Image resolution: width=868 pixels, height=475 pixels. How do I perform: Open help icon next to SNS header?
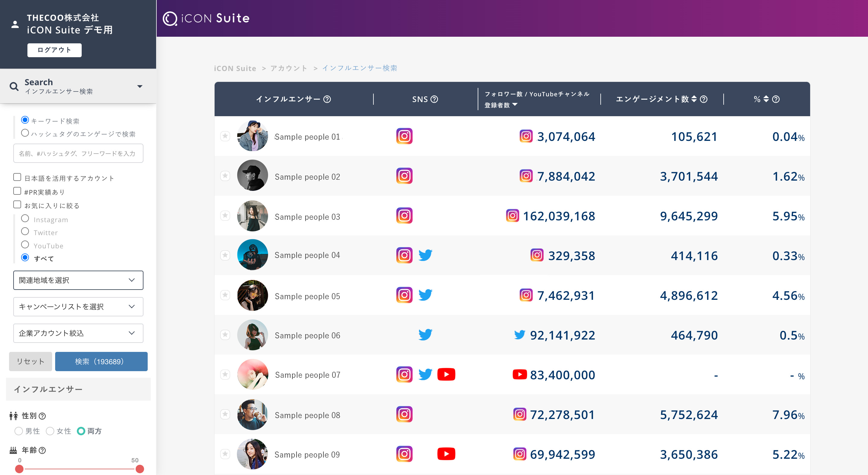[x=434, y=99]
